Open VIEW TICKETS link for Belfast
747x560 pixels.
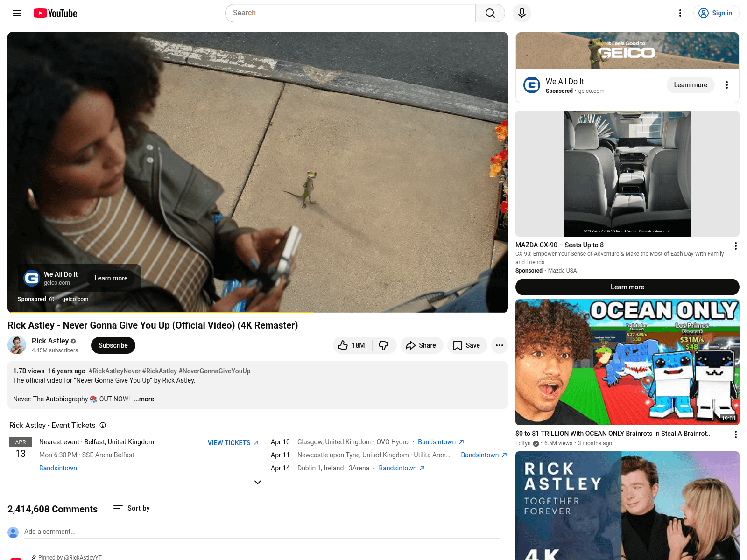click(233, 443)
